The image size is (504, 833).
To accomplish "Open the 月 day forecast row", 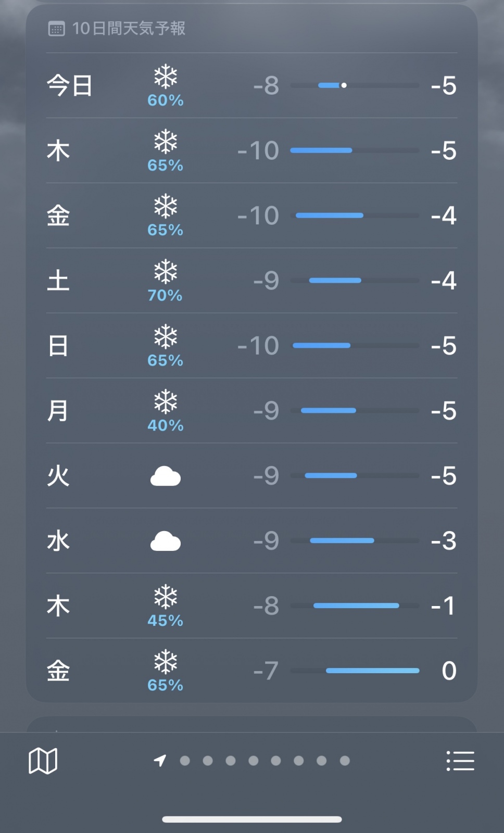I will click(58, 411).
